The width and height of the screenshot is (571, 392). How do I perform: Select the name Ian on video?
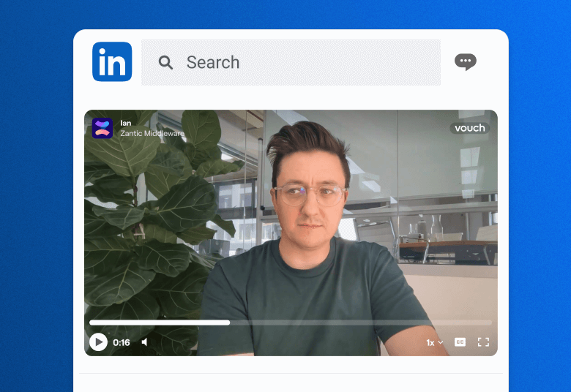point(126,123)
